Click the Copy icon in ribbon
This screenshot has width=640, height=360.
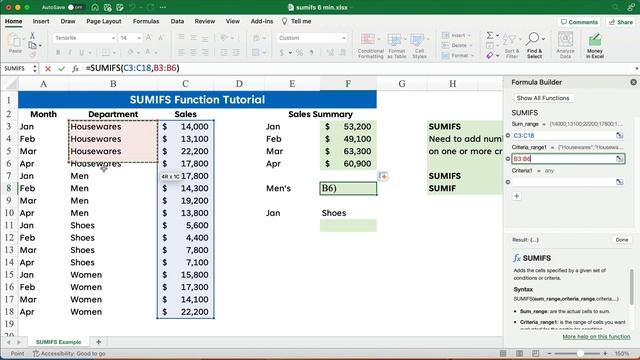click(32, 45)
